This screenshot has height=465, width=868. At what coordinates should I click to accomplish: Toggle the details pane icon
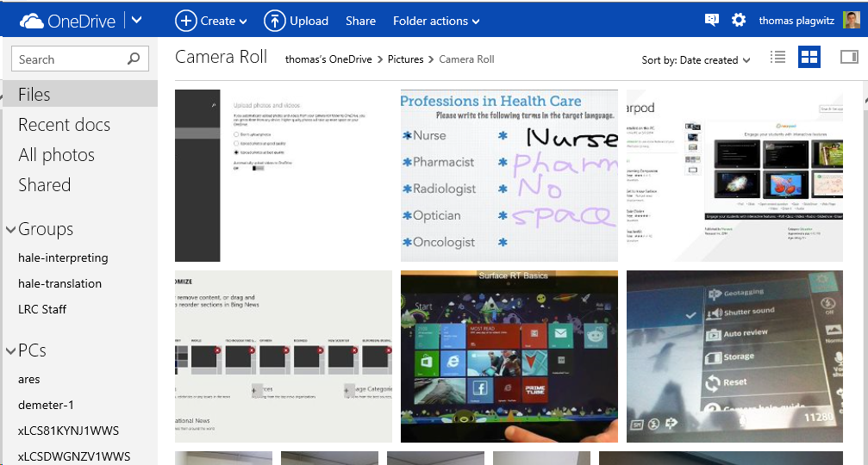pos(848,58)
